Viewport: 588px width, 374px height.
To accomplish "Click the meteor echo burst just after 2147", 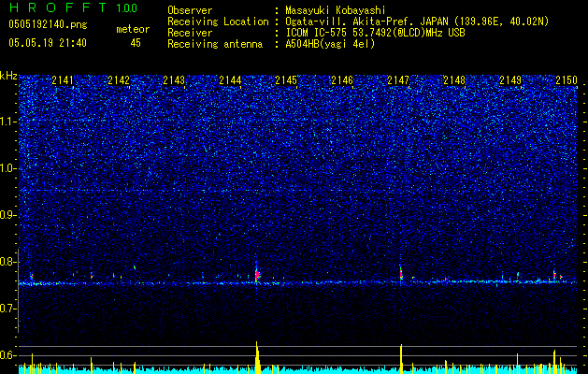I will (x=401, y=273).
